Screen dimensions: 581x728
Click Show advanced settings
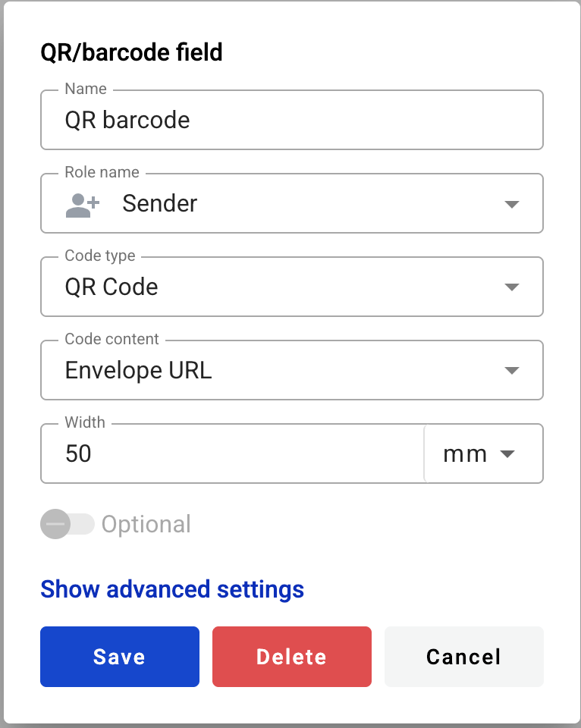point(171,589)
